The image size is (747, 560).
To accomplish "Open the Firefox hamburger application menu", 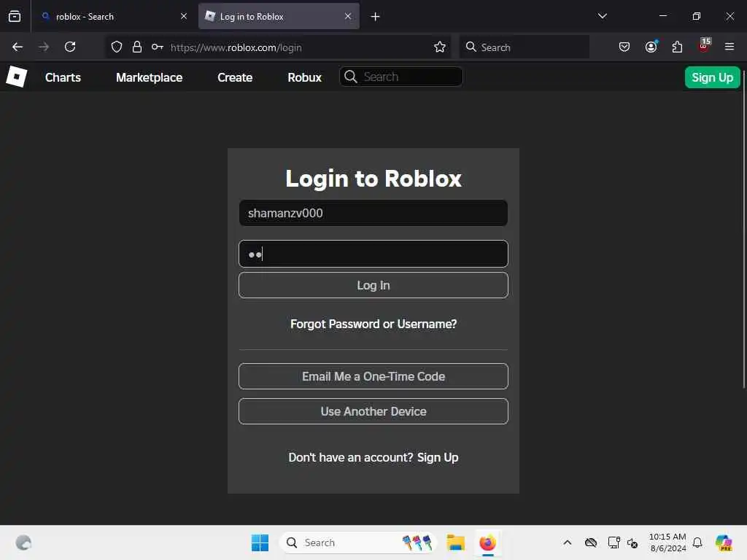I will [x=729, y=47].
